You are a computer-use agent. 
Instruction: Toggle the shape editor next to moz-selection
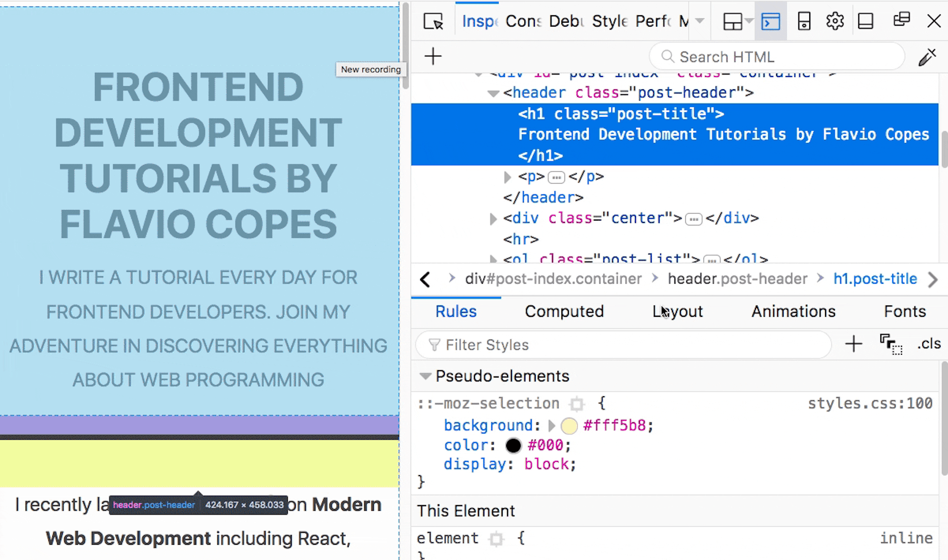[x=576, y=404]
